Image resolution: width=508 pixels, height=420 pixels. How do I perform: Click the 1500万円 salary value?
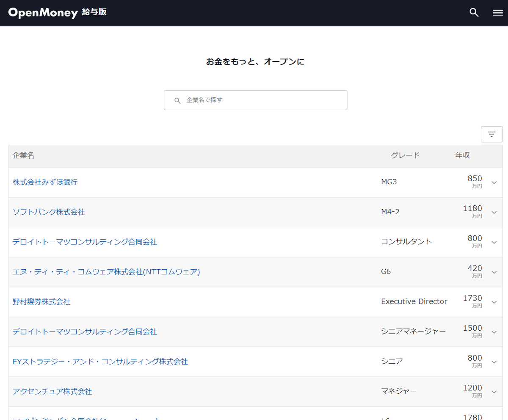point(472,331)
